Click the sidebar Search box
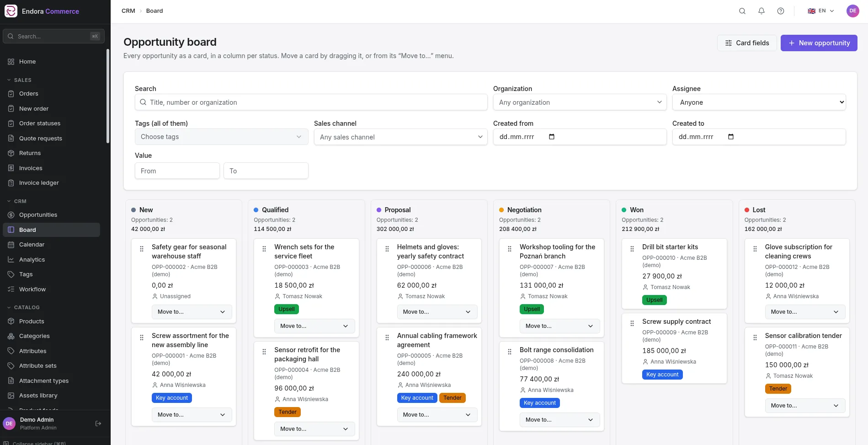 pos(53,36)
